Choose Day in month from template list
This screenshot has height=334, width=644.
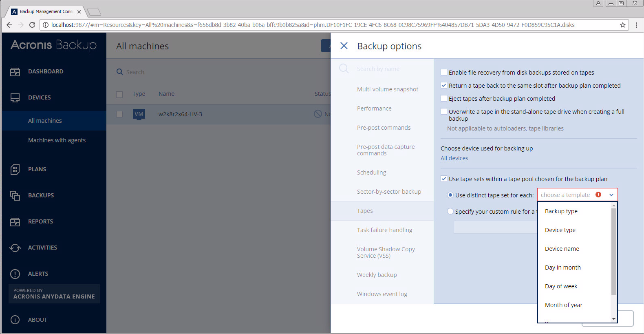574,268
